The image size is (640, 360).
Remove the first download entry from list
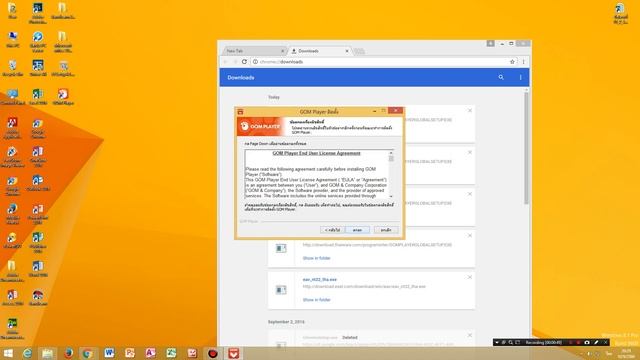[x=470, y=111]
